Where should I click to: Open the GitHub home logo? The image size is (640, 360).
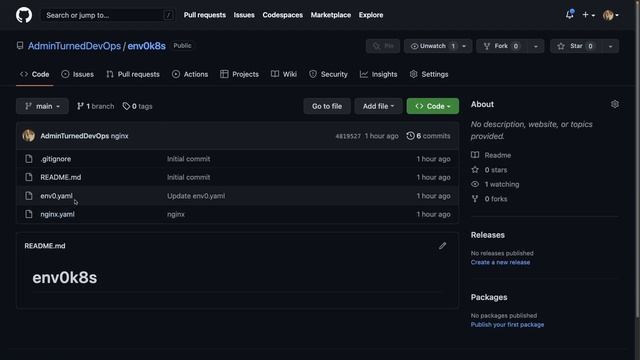(24, 15)
